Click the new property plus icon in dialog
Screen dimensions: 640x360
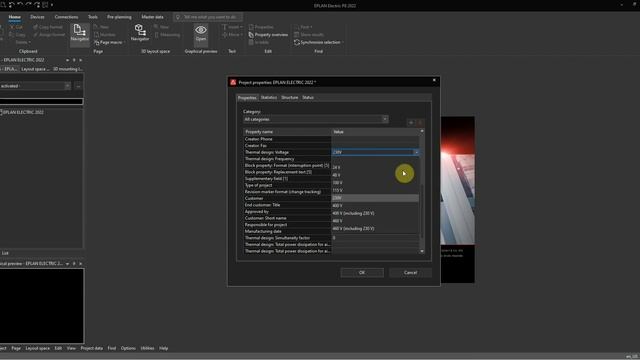[x=411, y=122]
